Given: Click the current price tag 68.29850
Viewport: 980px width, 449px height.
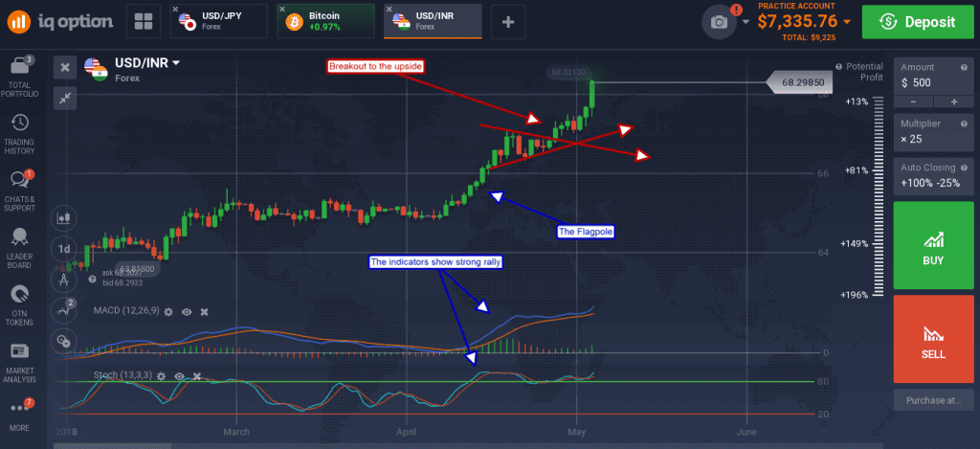Looking at the screenshot, I should [x=801, y=82].
